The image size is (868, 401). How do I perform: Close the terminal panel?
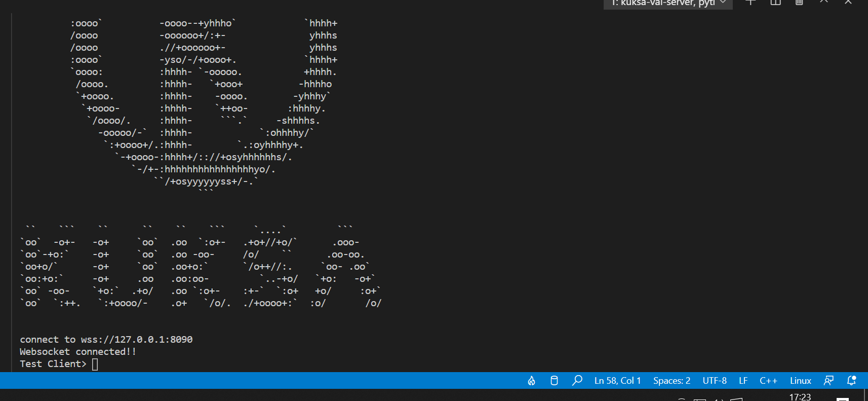click(848, 2)
